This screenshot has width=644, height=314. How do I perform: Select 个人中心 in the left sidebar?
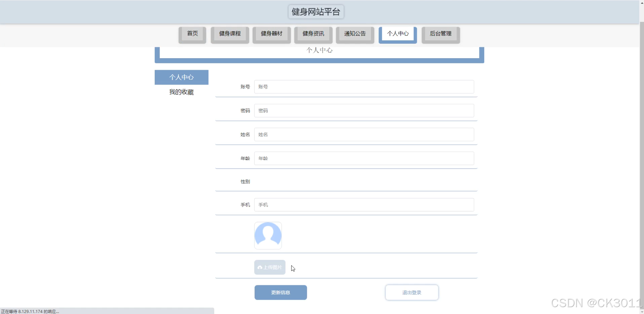[181, 77]
